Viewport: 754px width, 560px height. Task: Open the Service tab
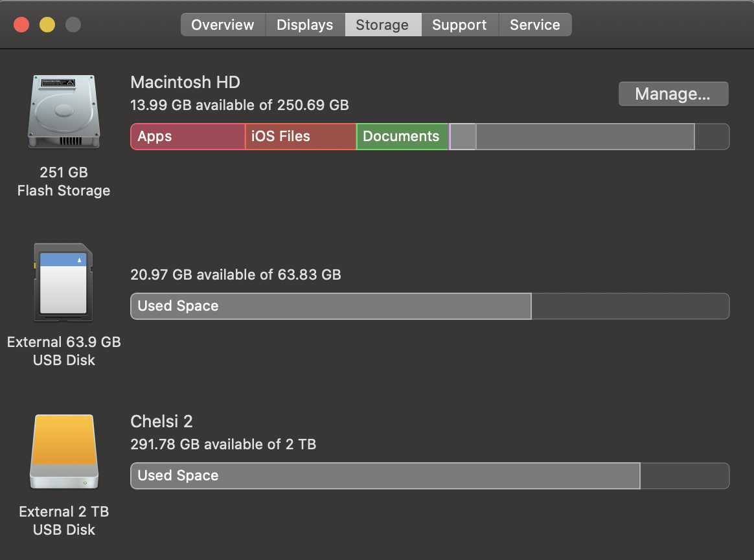[534, 25]
